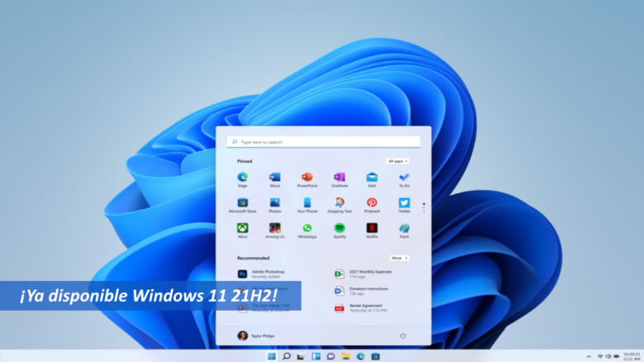Expand More recommended items
Viewport: 644px width, 362px height.
coord(399,258)
